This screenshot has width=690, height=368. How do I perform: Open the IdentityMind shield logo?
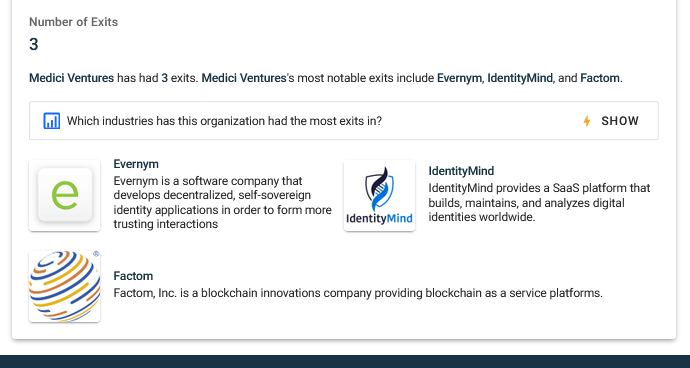pos(379,195)
